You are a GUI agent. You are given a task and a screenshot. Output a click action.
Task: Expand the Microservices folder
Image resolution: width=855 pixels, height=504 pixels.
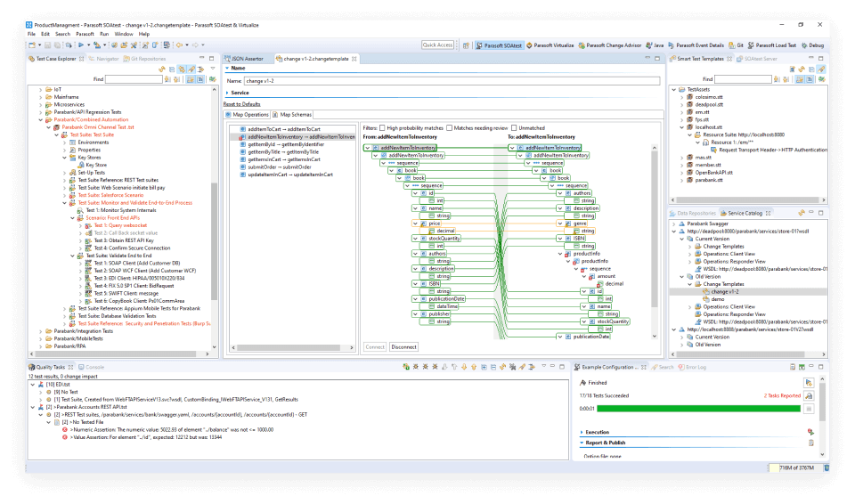(41, 105)
